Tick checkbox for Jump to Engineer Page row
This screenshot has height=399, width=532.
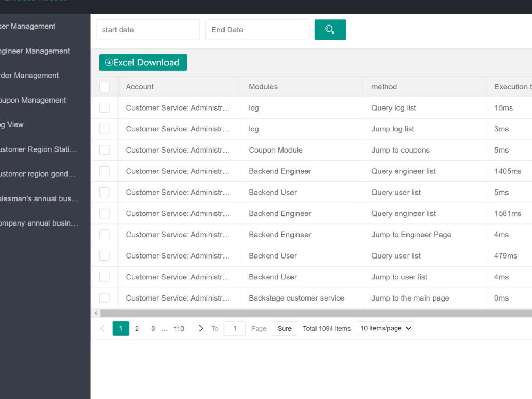click(x=104, y=235)
